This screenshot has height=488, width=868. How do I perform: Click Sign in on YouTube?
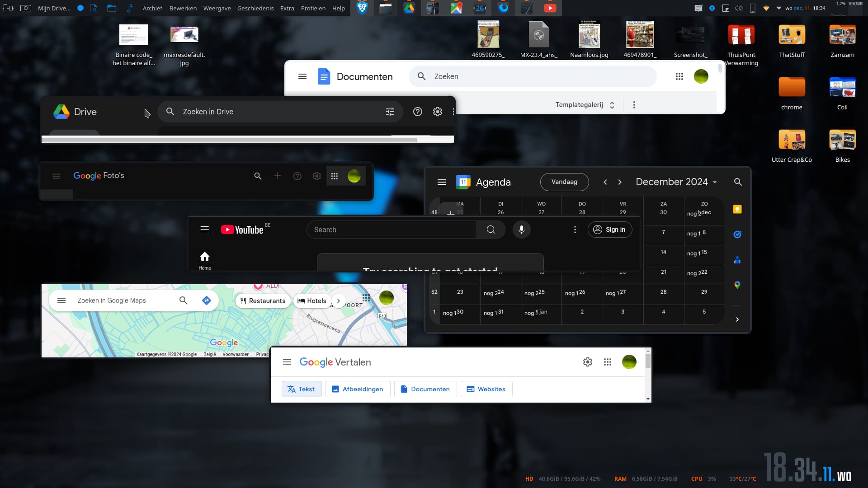coord(609,230)
